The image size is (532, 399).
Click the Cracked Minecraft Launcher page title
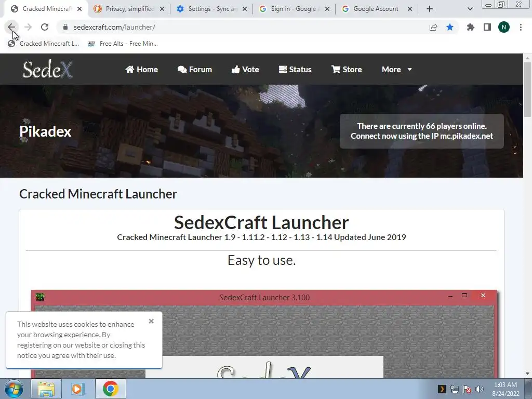click(x=98, y=194)
